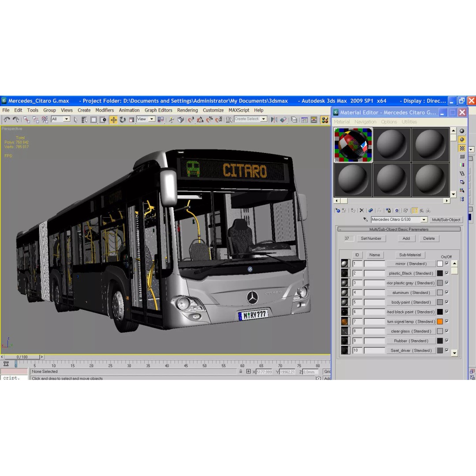Screen dimensions: 476x476
Task: Click the Add sub-material button
Action: (x=406, y=238)
